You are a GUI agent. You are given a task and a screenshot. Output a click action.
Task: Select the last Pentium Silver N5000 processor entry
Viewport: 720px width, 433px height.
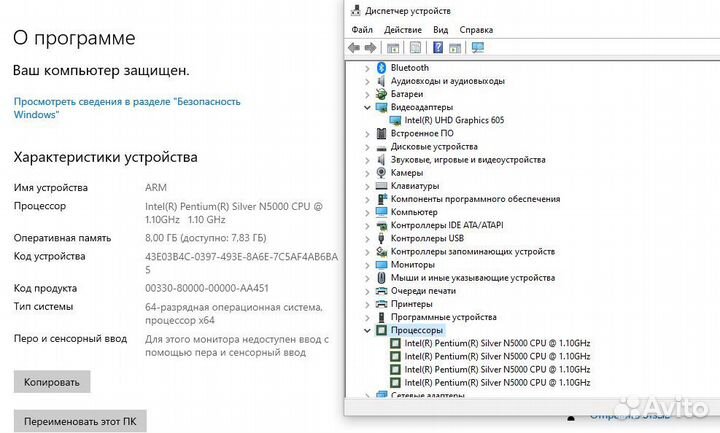point(497,382)
